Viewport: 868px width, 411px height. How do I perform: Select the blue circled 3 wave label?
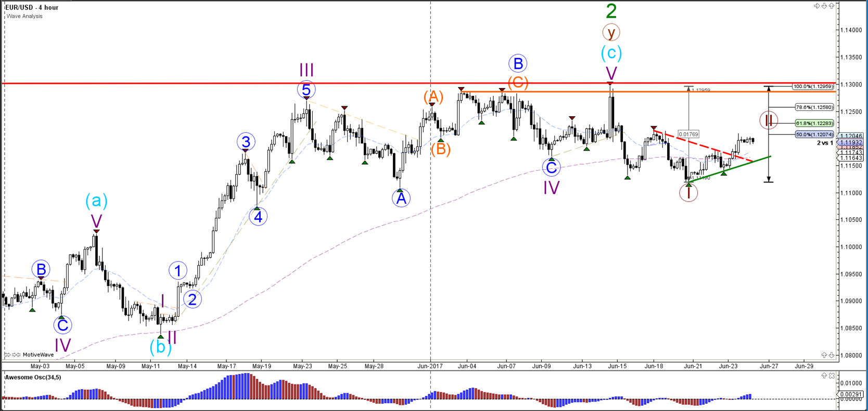point(246,142)
